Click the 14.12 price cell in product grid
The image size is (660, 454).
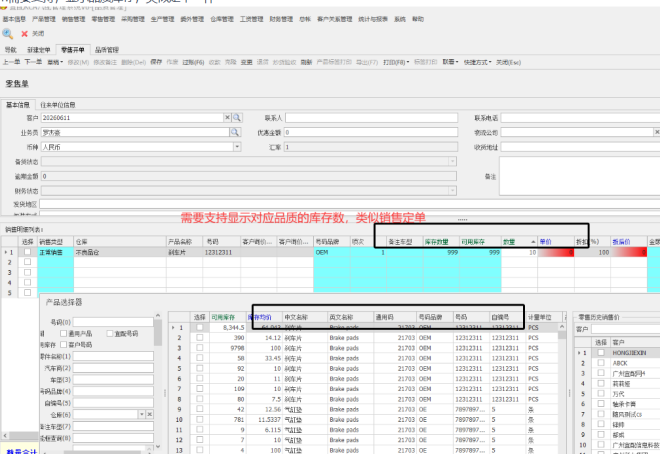tap(263, 337)
